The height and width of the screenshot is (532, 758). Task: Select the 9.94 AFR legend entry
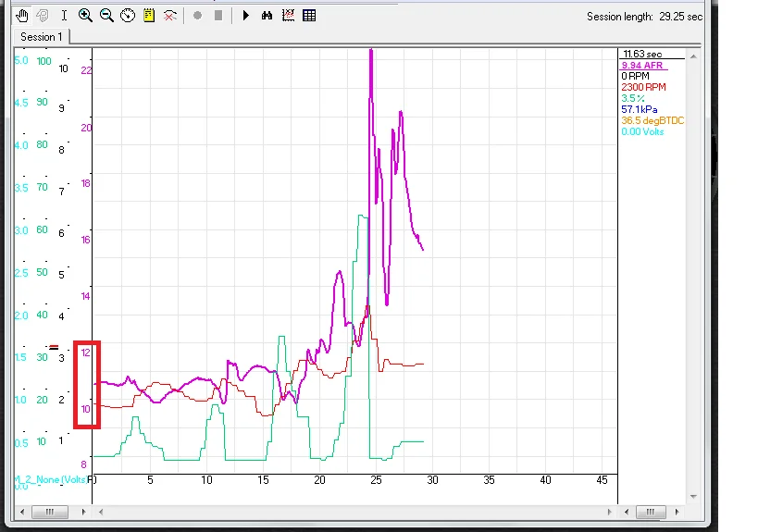[x=642, y=66]
